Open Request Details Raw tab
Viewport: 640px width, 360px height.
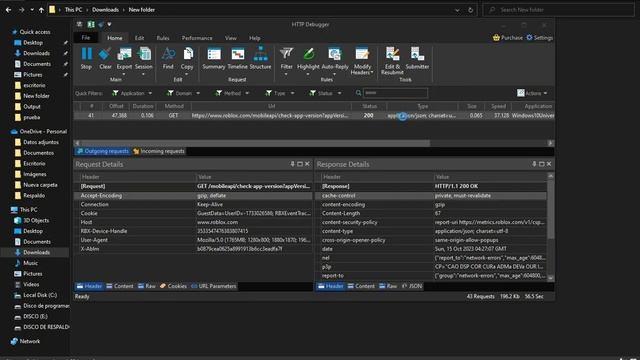(147, 286)
